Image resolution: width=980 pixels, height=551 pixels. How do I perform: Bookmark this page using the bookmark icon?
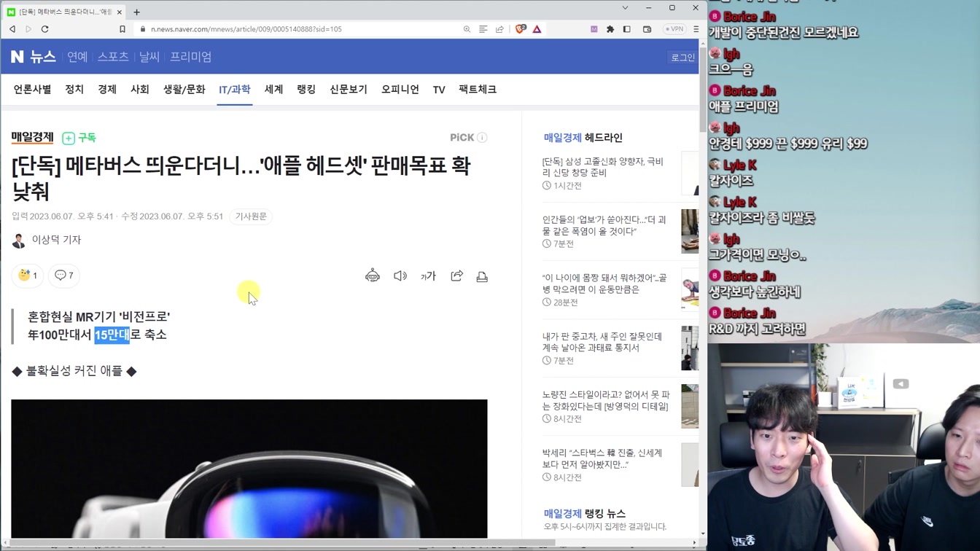(x=122, y=29)
